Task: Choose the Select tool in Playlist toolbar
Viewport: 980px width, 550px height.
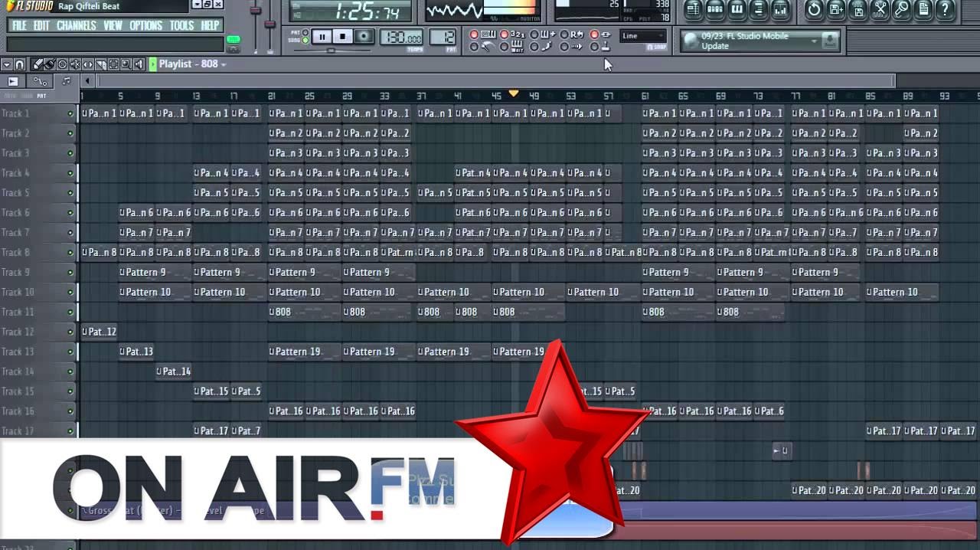Action: pyautogui.click(x=113, y=64)
